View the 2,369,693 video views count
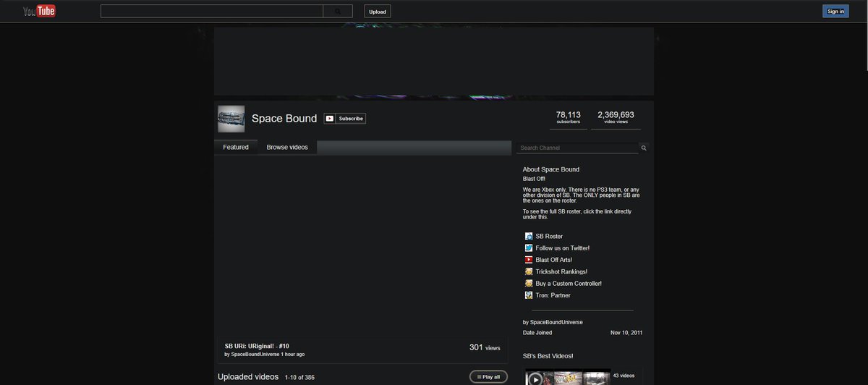 point(616,117)
